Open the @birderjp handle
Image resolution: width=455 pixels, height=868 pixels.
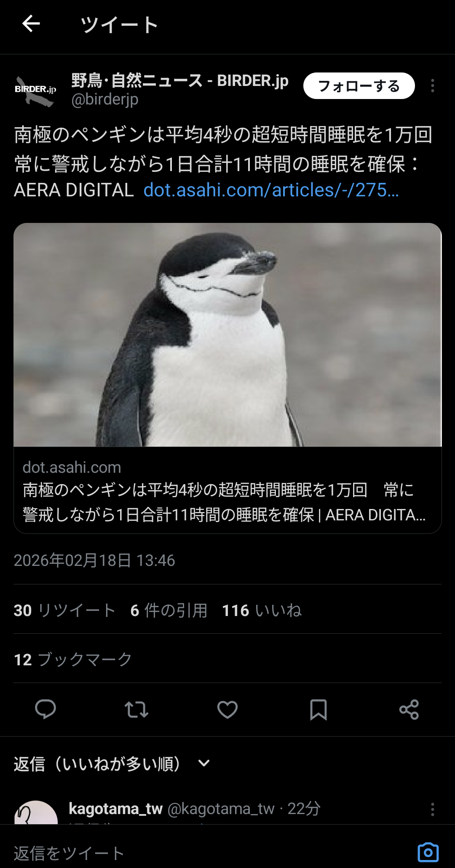tap(105, 99)
